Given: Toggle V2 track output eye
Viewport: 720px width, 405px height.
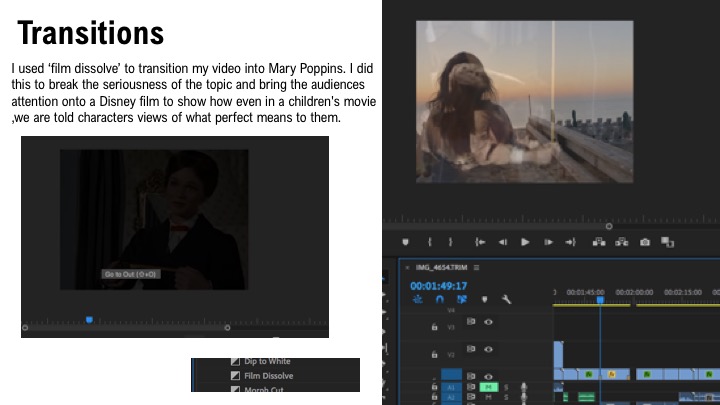Looking at the screenshot, I should tap(489, 350).
